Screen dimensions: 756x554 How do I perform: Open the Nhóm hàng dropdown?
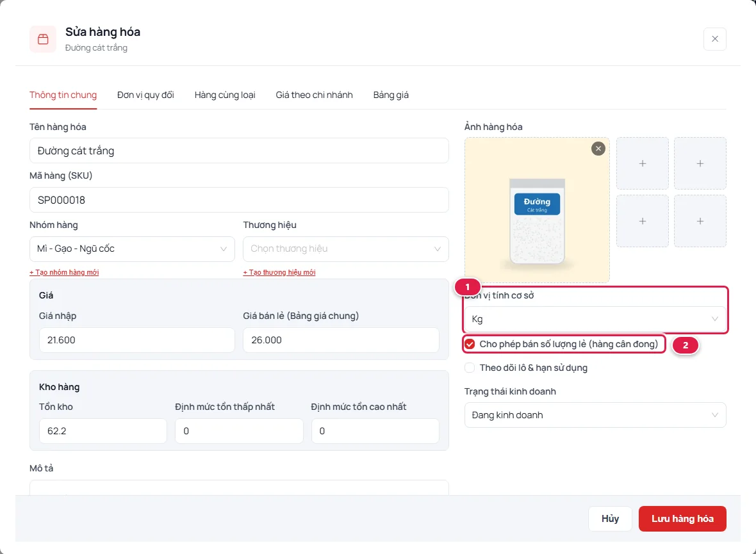tap(132, 248)
